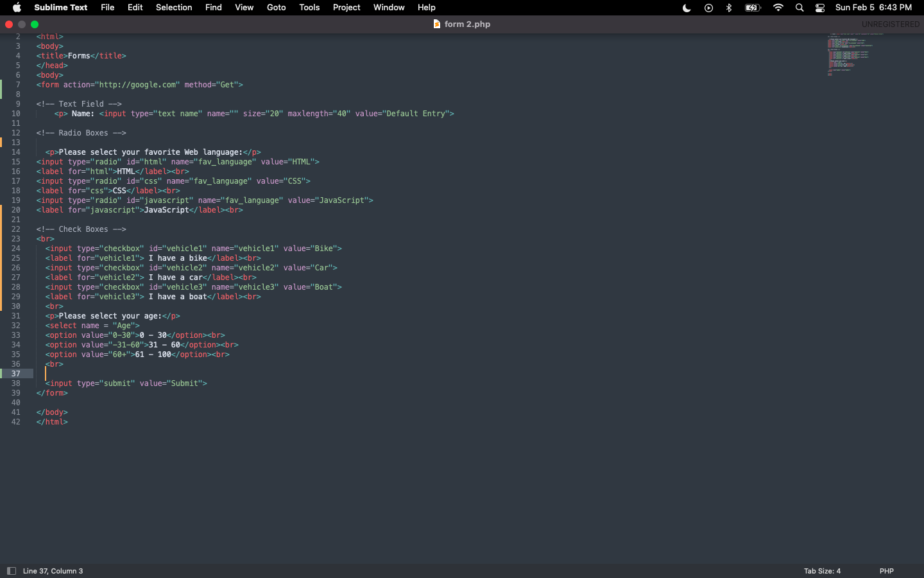Open the Help menu
The width and height of the screenshot is (924, 578).
coord(427,8)
